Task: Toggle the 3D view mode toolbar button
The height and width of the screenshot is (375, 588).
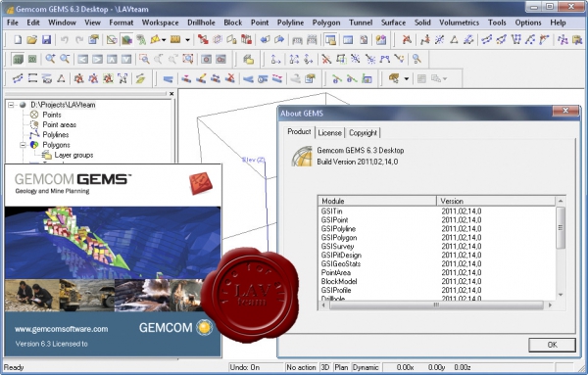Action: pos(18,59)
